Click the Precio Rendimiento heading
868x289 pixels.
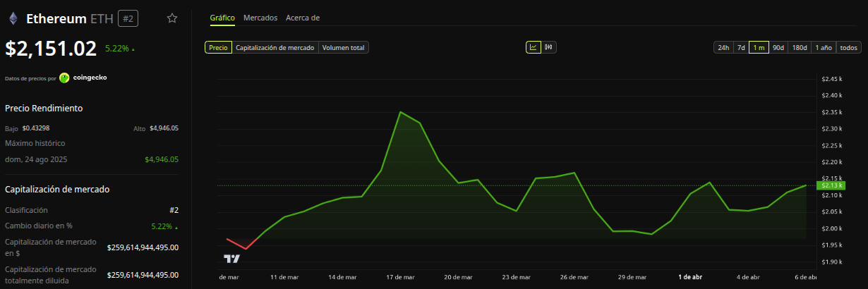tap(44, 108)
